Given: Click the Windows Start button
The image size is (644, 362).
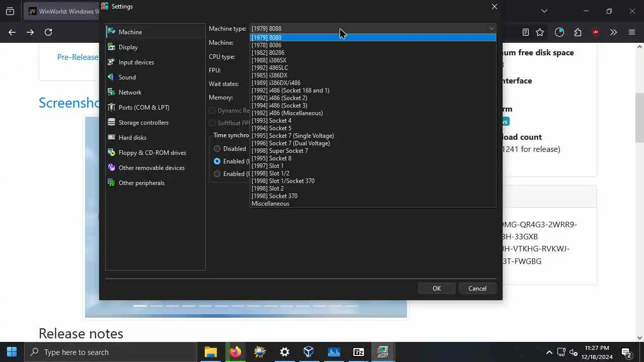Looking at the screenshot, I should pos(12,352).
